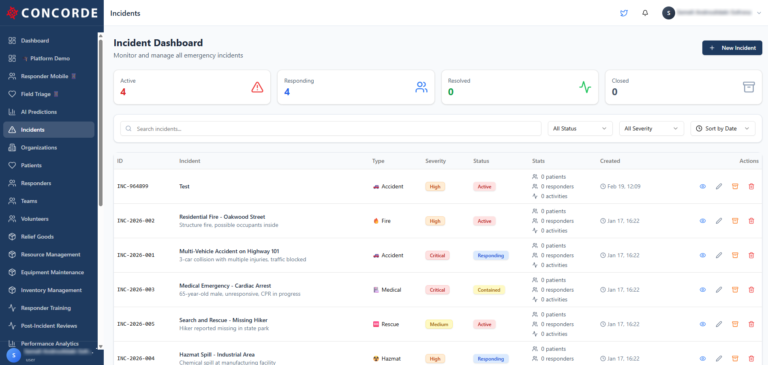Select Incidents in sidebar
The width and height of the screenshot is (768, 365).
48,130
